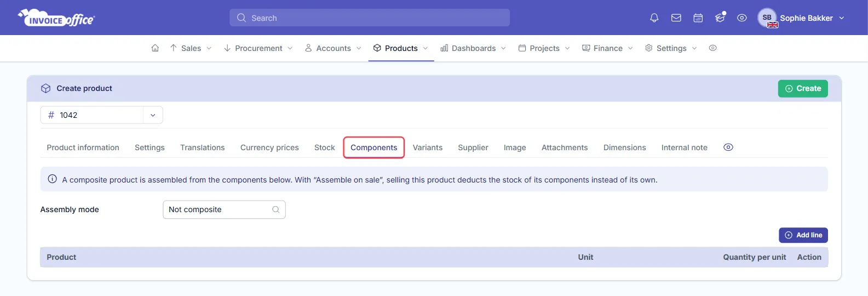Open the graduation cap tutorials icon

coord(720,18)
